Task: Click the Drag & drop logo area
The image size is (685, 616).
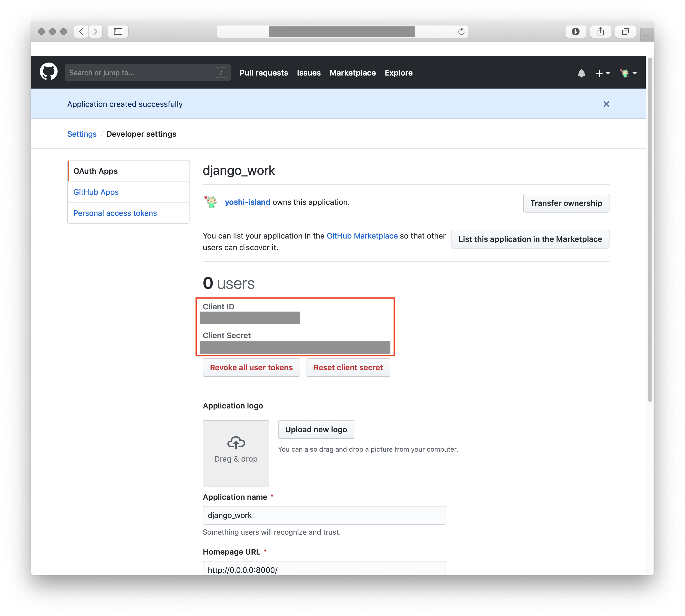Action: tap(236, 453)
